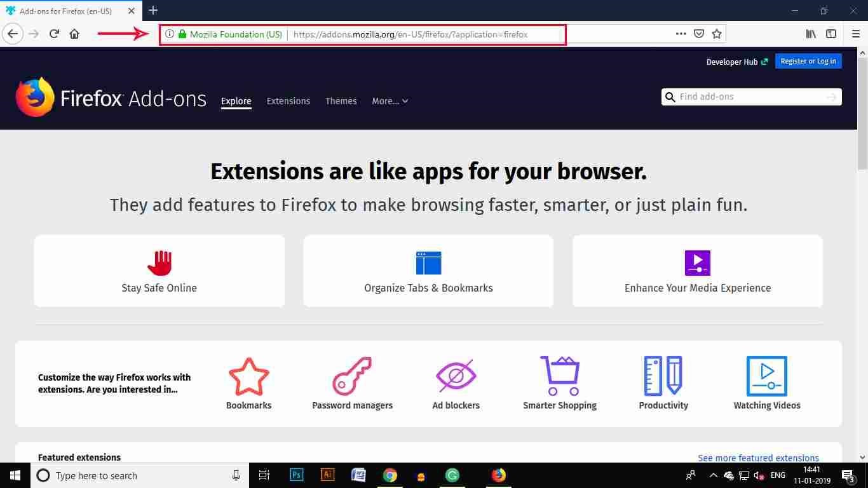Open See more featured extensions link
868x488 pixels.
pos(758,457)
